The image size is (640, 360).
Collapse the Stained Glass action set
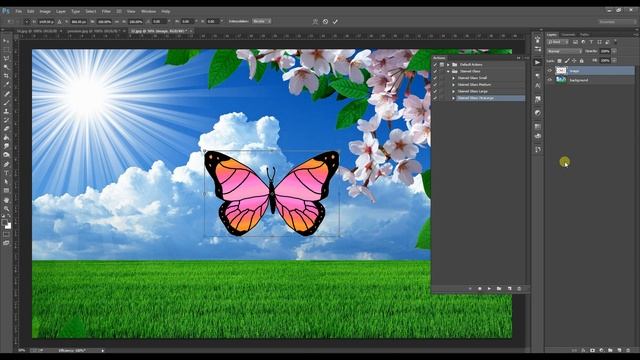pyautogui.click(x=448, y=71)
